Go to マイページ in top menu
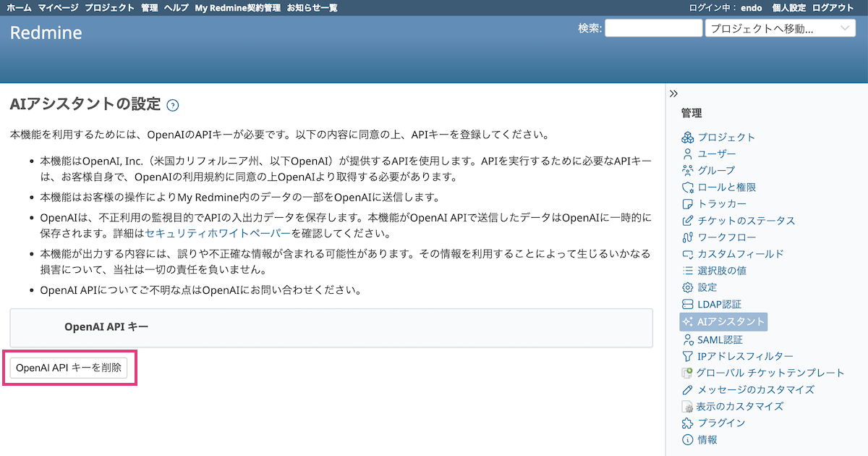The image size is (868, 456). click(x=58, y=7)
